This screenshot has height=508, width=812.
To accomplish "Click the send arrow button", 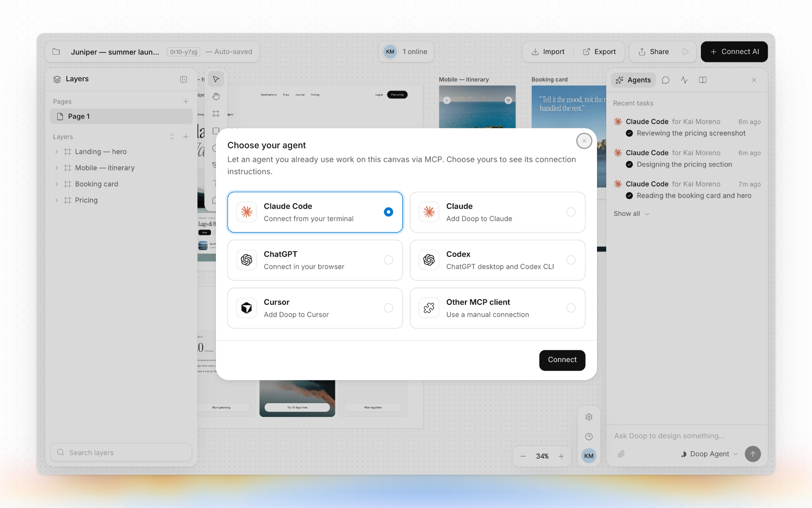I will pos(753,454).
